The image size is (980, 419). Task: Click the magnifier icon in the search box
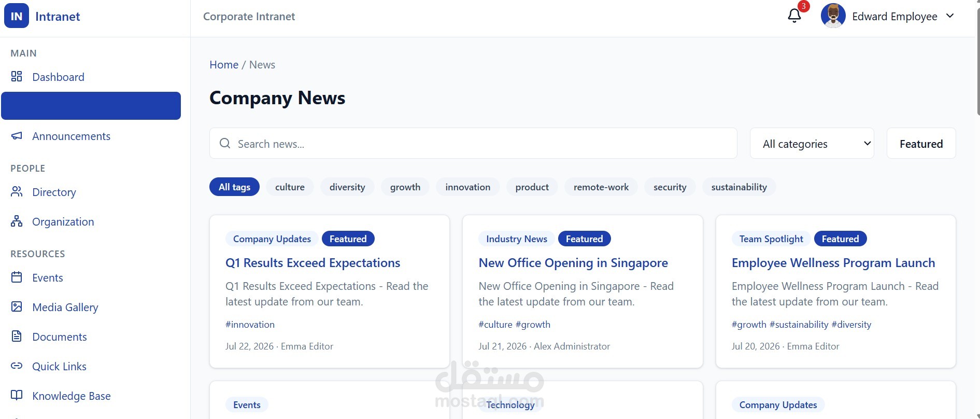pos(225,143)
